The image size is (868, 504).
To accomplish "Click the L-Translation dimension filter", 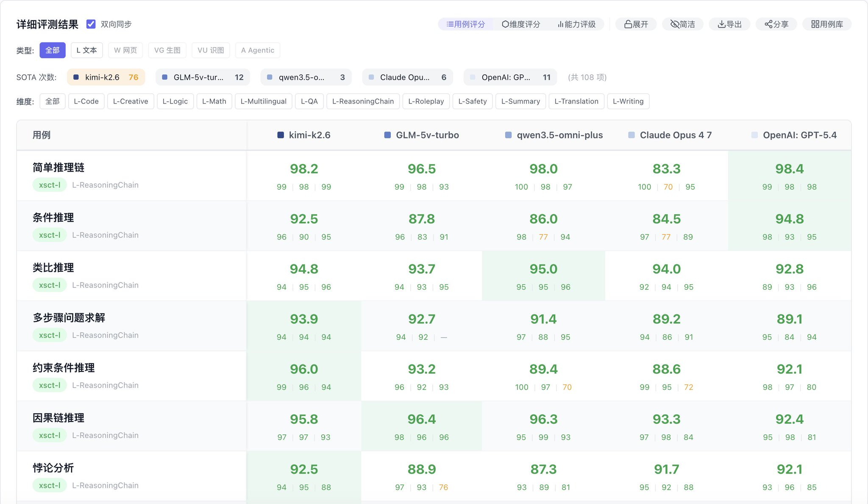I will pyautogui.click(x=576, y=101).
